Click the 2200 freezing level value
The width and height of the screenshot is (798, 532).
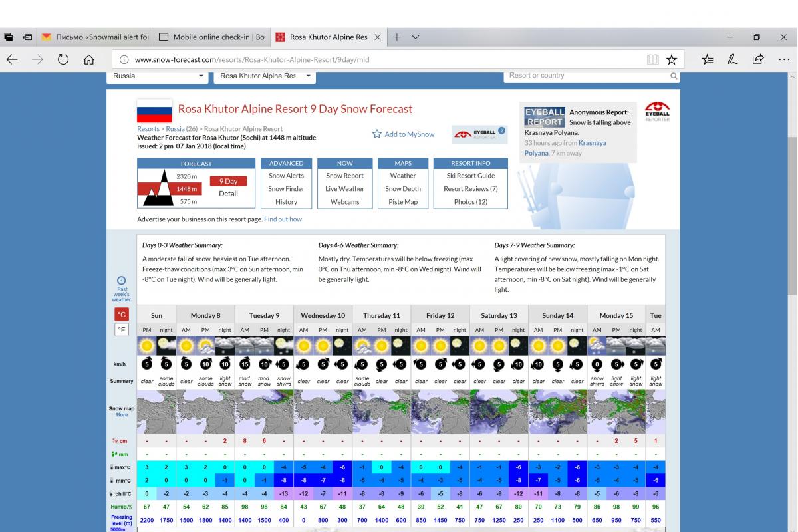point(147,519)
